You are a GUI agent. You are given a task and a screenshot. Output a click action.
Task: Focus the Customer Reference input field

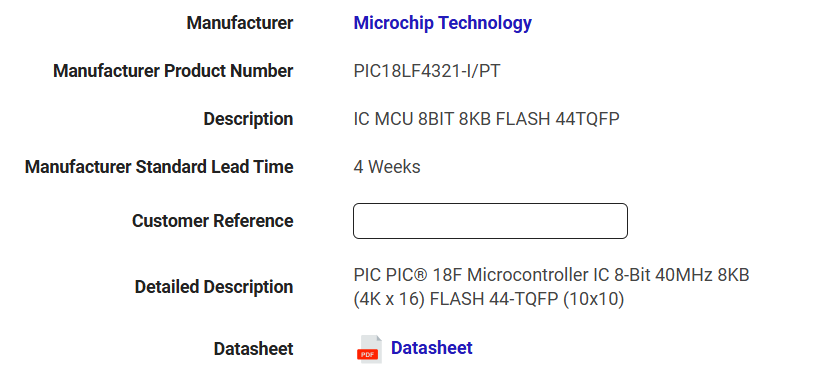[x=490, y=221]
